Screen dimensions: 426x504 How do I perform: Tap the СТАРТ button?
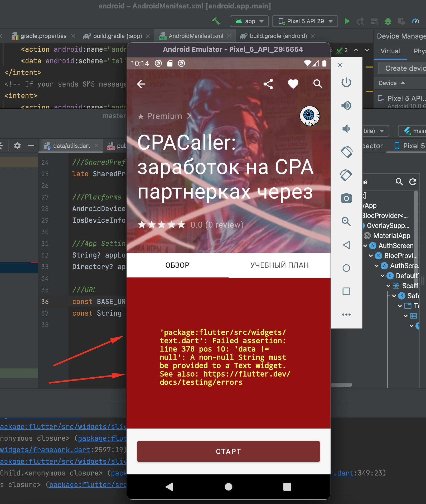pos(228,451)
